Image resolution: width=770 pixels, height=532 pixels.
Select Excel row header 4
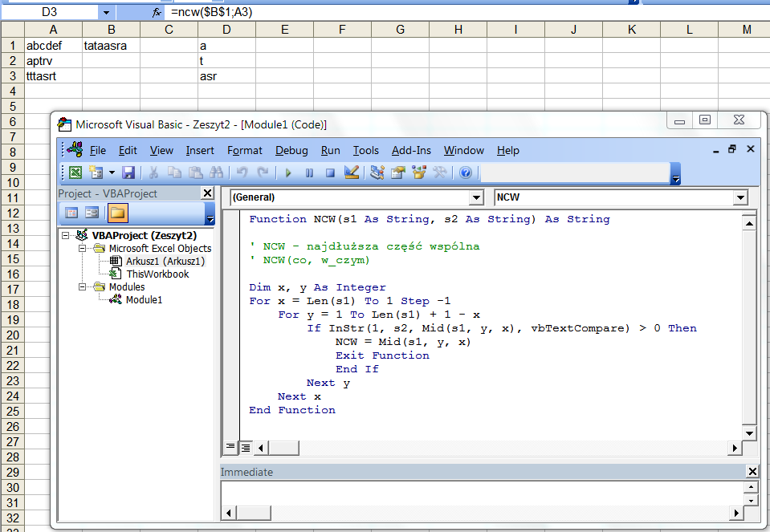tap(13, 91)
